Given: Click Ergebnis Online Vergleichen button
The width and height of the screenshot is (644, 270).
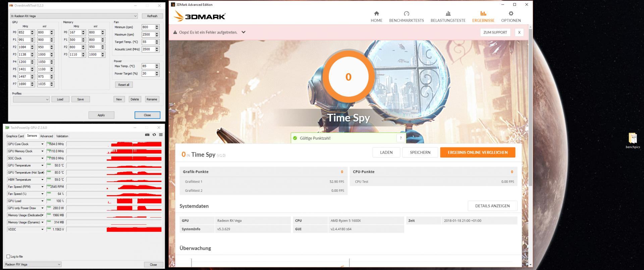Looking at the screenshot, I should point(478,152).
